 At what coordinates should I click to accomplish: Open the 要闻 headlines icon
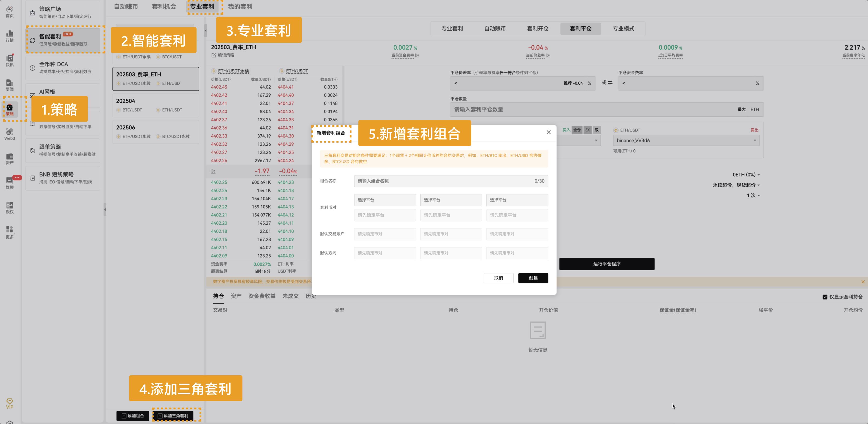pos(9,85)
